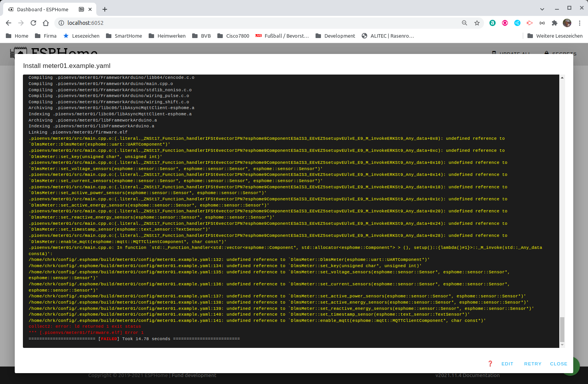Open tab search dropdown arrow
This screenshot has width=588, height=384.
tap(542, 9)
